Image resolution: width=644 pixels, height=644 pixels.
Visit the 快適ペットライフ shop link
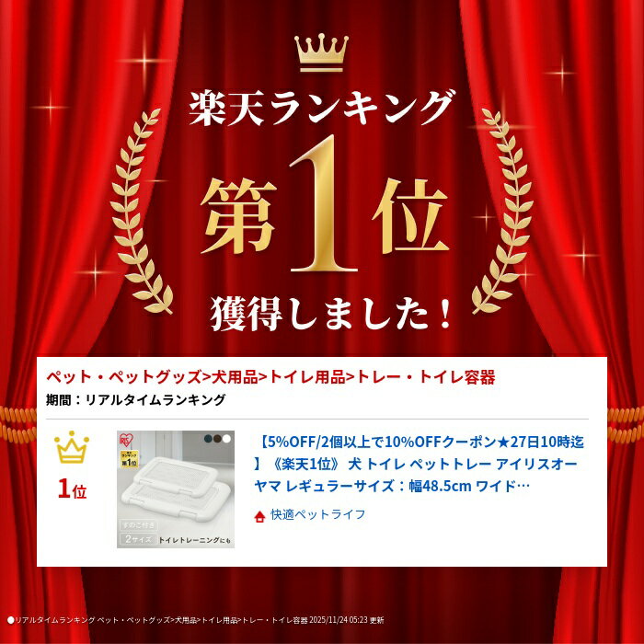point(318,514)
